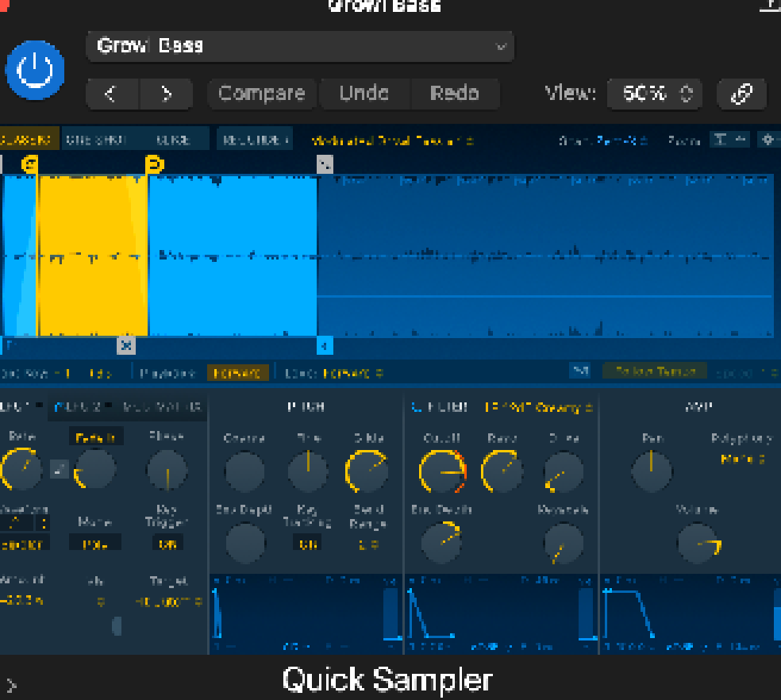Switch to Slice mode tab
The height and width of the screenshot is (700, 781).
click(x=173, y=140)
